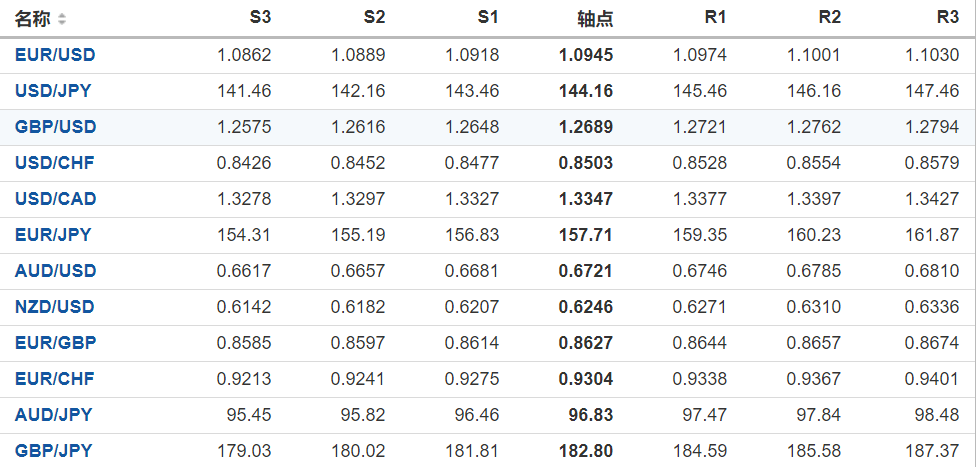The image size is (979, 467).
Task: Click the EUR/USD pivot value 1.0945
Action: [586, 55]
